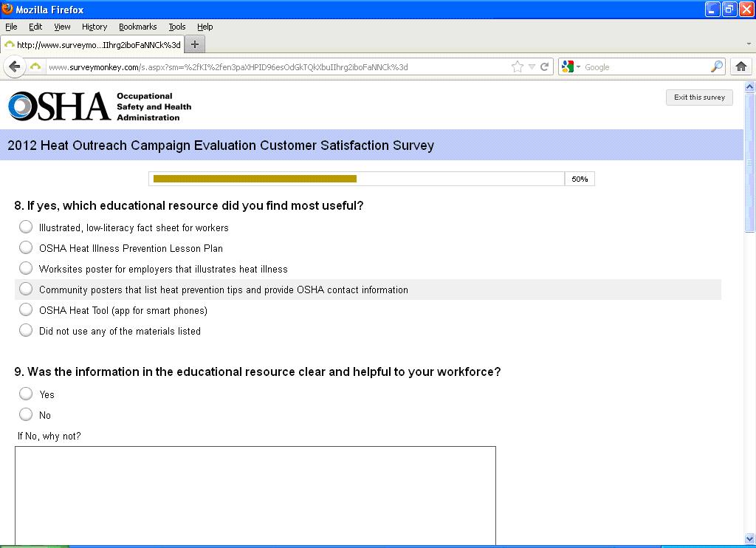Click the Home icon in toolbar
The width and height of the screenshot is (756, 548).
(741, 66)
